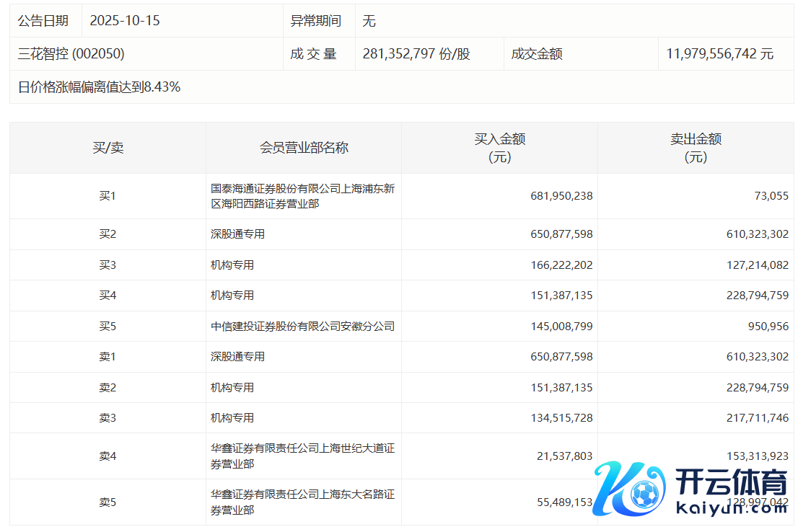The height and width of the screenshot is (532, 798).
Task: Click the turnover amount 11,979,556,742 元
Action: coord(719,54)
